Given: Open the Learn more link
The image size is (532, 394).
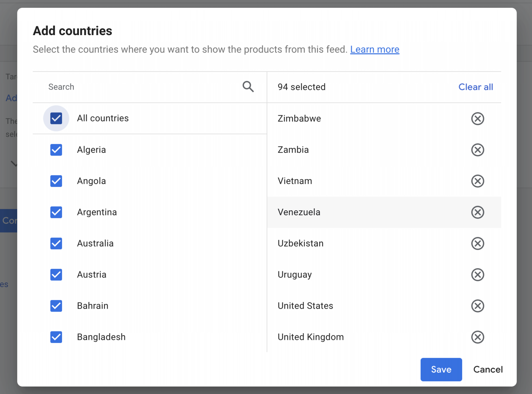Looking at the screenshot, I should tap(375, 49).
